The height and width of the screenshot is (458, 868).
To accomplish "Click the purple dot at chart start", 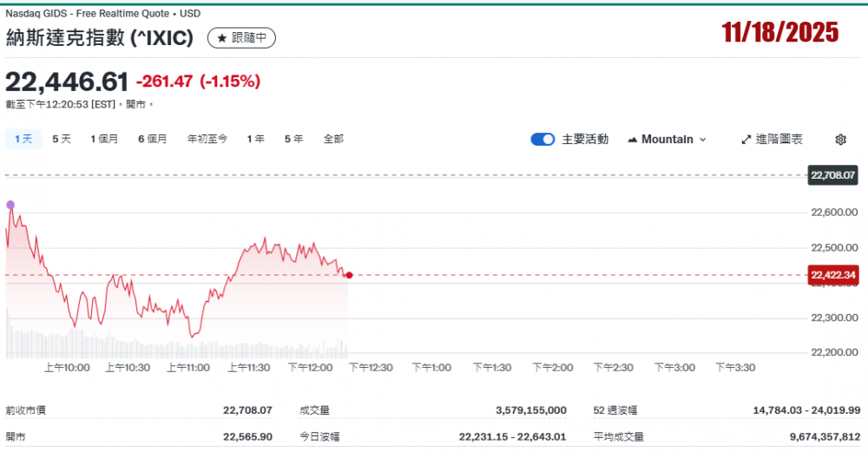I will pyautogui.click(x=10, y=205).
